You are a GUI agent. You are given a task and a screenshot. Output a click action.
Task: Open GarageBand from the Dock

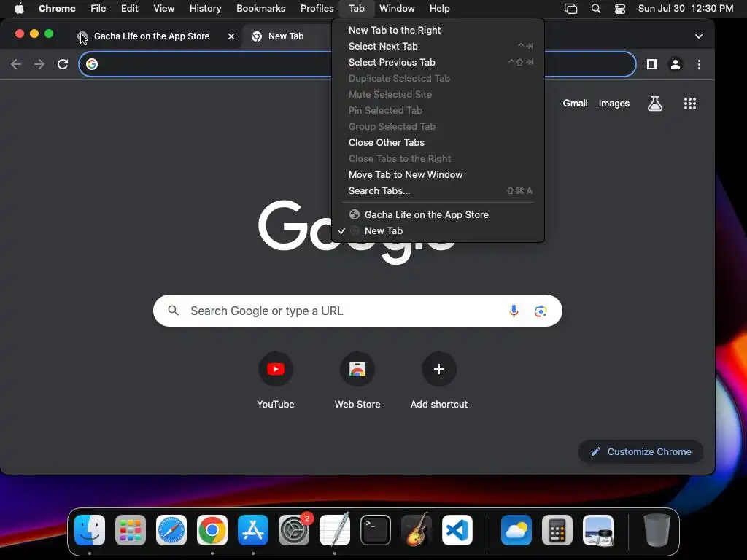tap(417, 530)
